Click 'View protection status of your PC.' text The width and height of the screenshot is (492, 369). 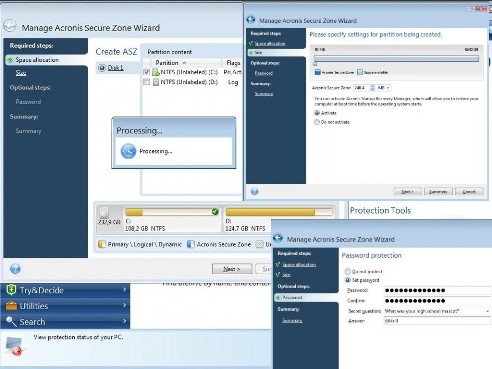click(x=78, y=337)
